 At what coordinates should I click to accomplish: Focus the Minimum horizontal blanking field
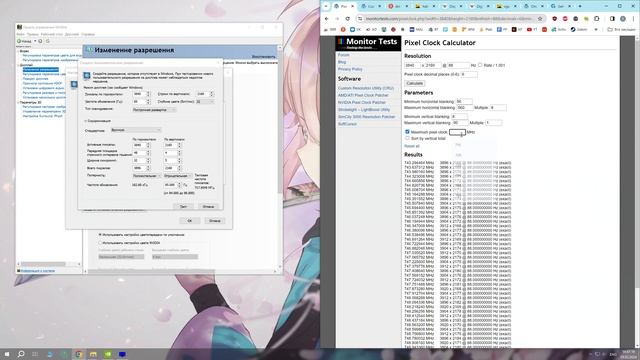(464, 101)
